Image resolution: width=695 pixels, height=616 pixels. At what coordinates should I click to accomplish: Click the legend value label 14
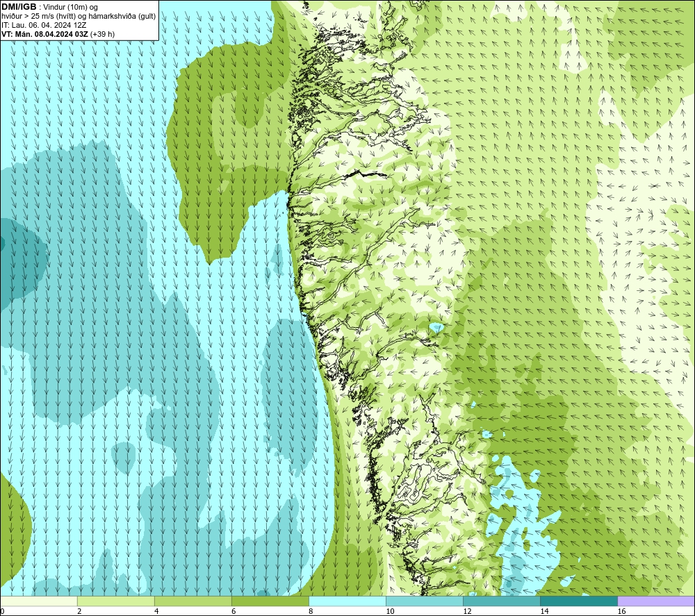[x=544, y=611]
